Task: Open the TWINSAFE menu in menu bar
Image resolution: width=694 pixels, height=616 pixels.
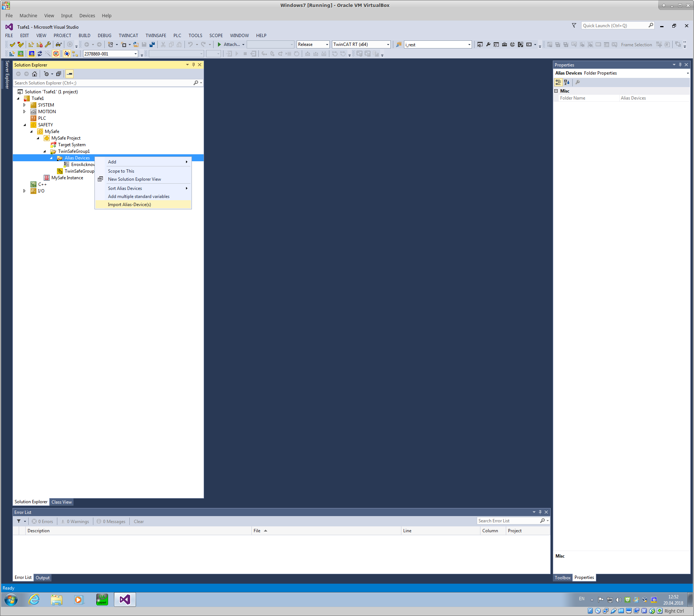Action: (156, 36)
